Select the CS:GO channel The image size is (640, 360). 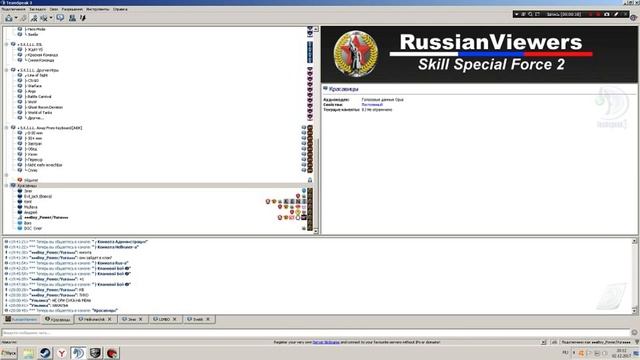pos(33,81)
